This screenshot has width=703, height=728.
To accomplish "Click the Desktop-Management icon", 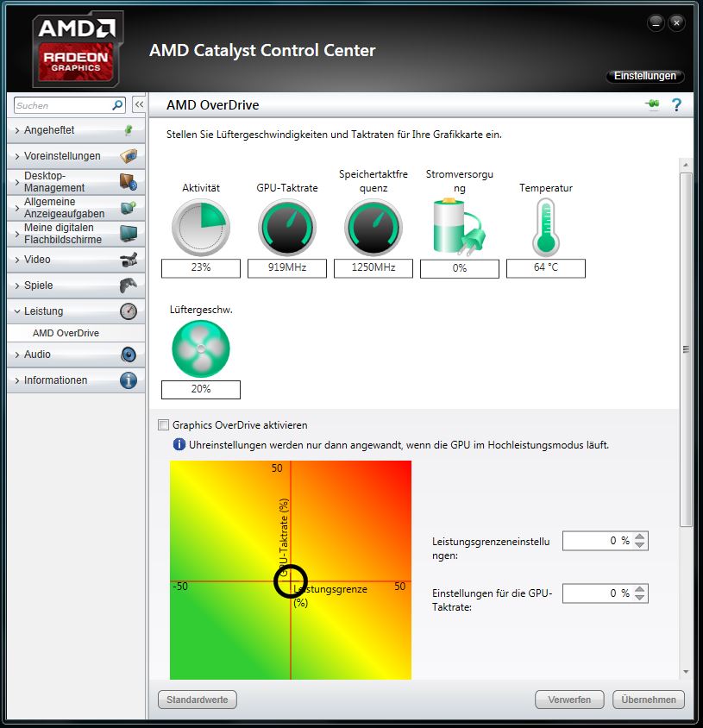I will pyautogui.click(x=129, y=181).
